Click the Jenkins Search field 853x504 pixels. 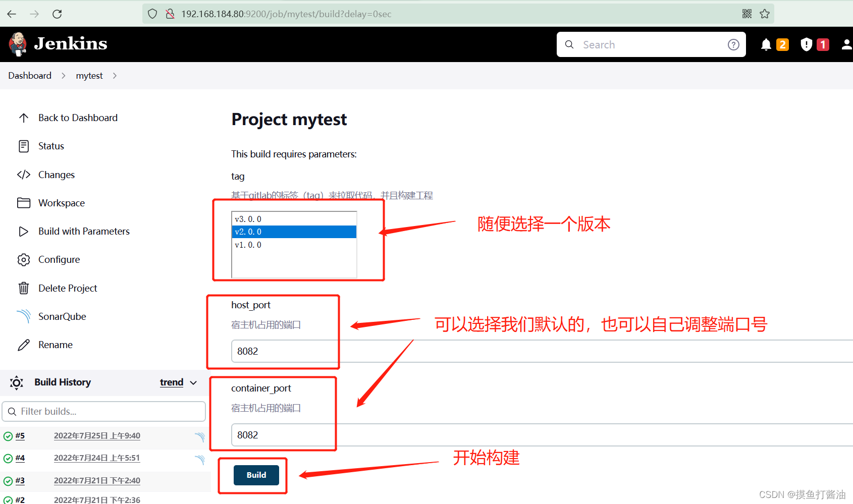click(651, 45)
